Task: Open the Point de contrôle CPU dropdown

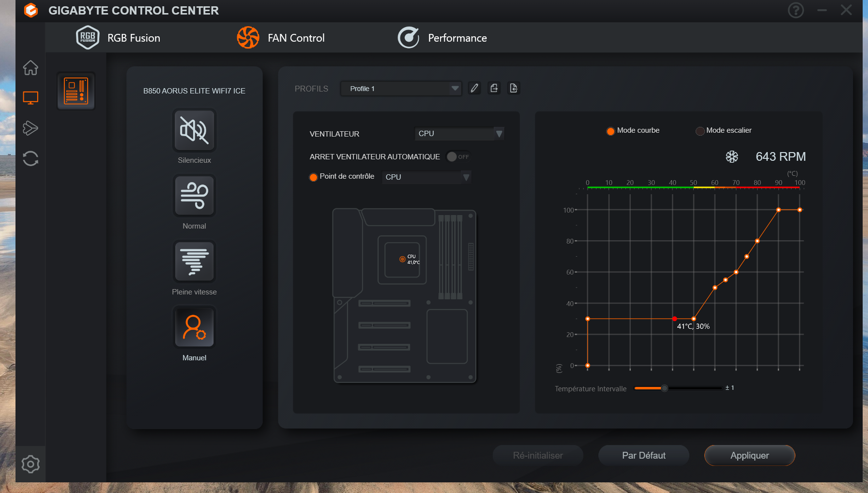Action: pyautogui.click(x=426, y=177)
